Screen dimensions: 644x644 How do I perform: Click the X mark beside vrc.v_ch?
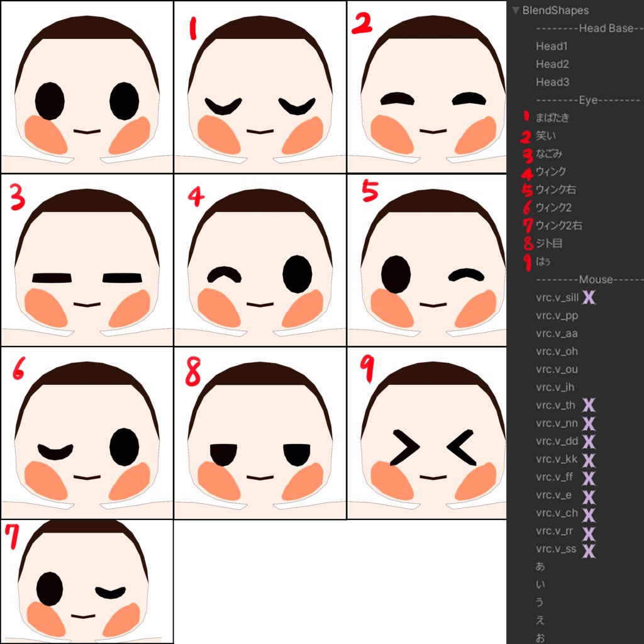(x=589, y=513)
